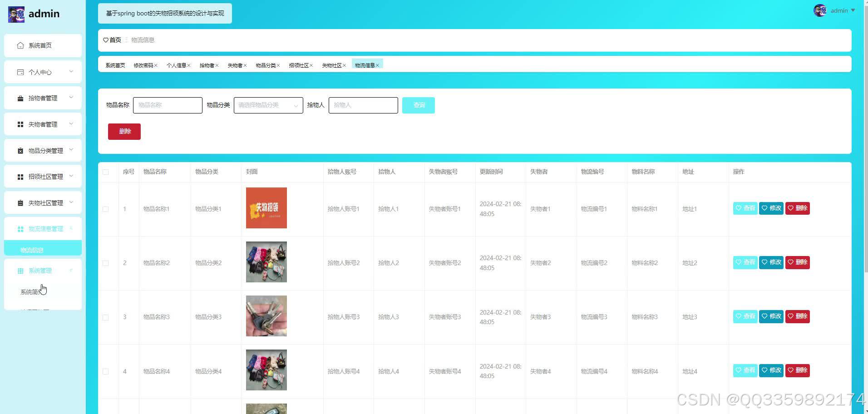This screenshot has height=414, width=868.
Task: Delete row 物品名称2
Action: [798, 262]
